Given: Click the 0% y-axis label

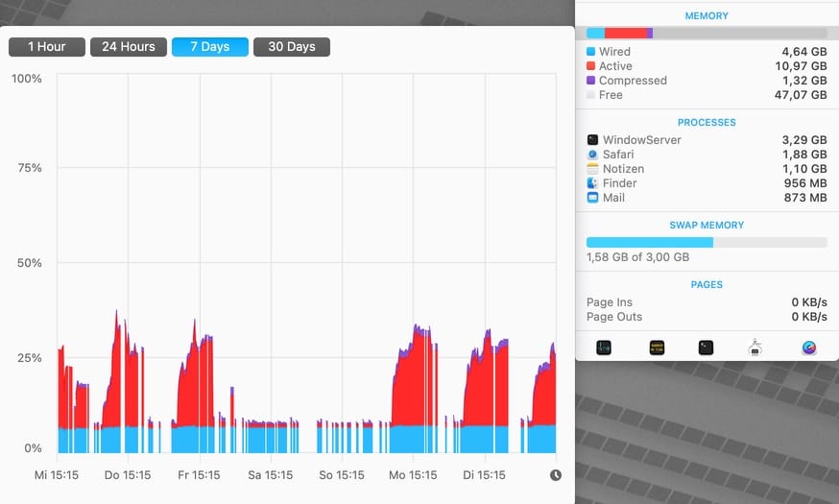Looking at the screenshot, I should (x=33, y=447).
